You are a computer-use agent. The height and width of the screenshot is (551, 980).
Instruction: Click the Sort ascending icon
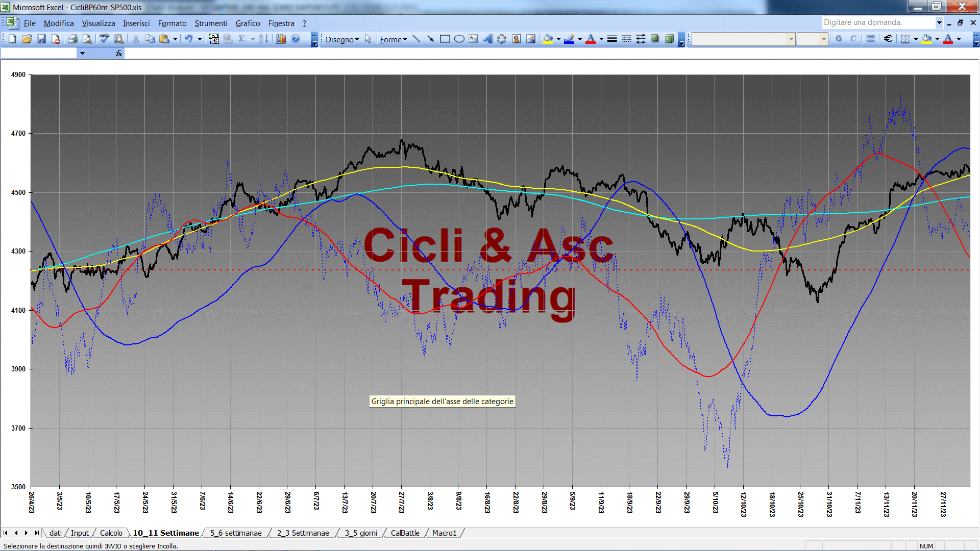tap(263, 39)
